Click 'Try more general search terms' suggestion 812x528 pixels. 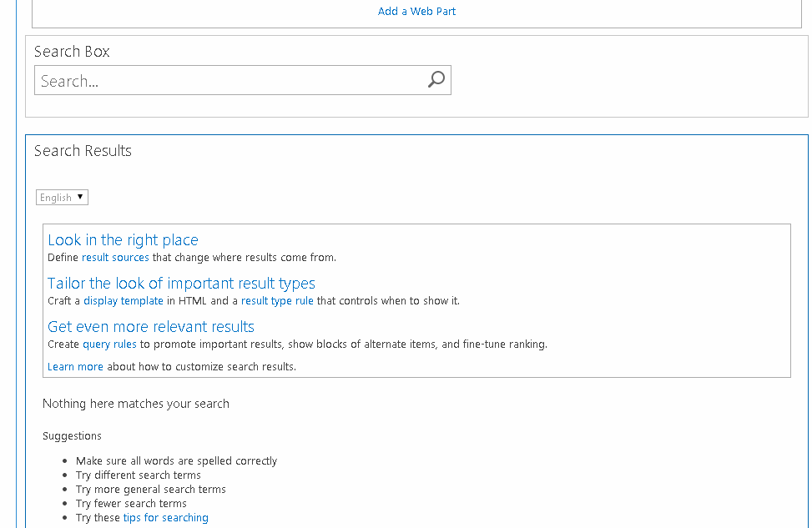point(151,489)
